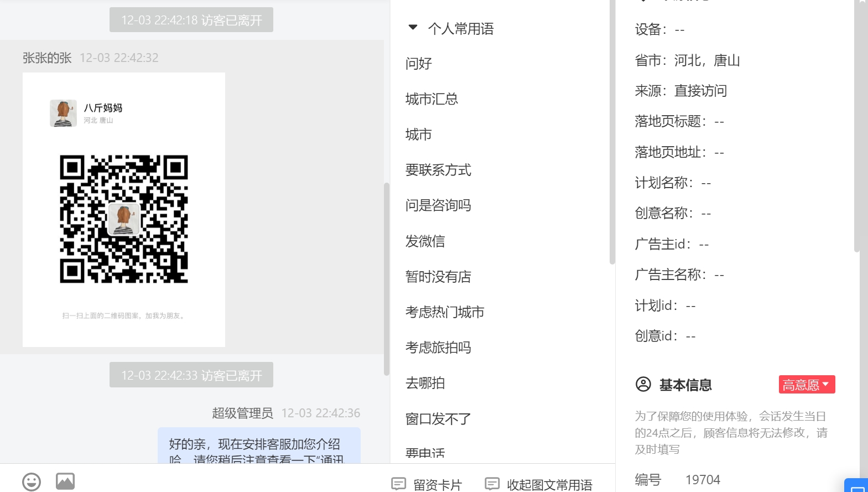
Task: Click the visitor info panel scrollbar
Action: 857,126
